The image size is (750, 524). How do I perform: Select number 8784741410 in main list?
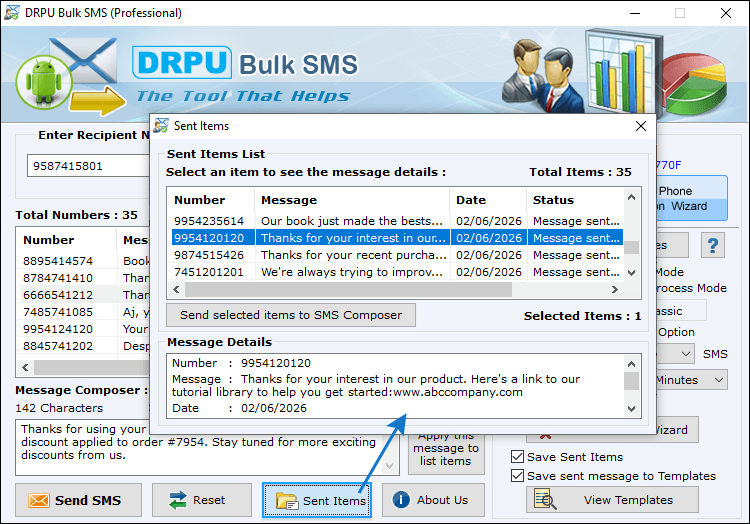(58, 278)
